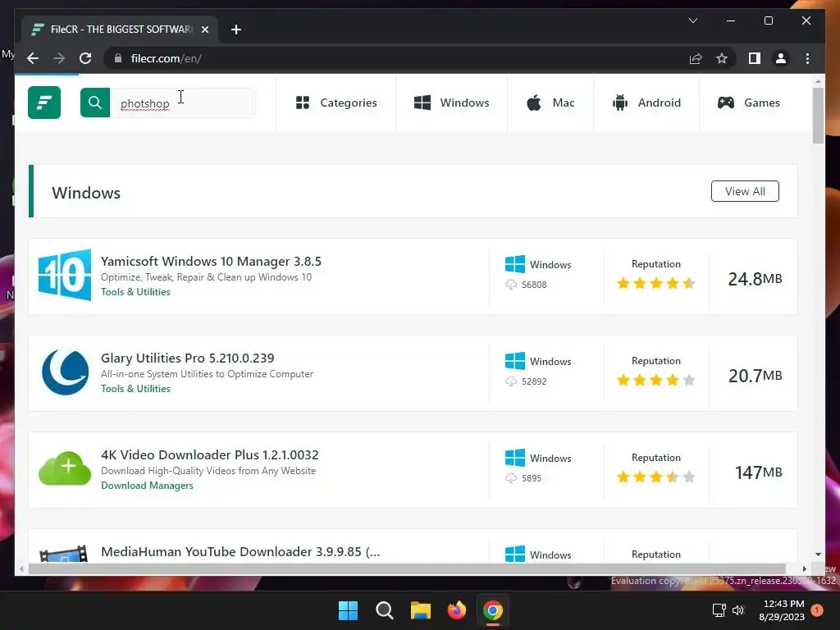840x630 pixels.
Task: Click the download count 56808
Action: (x=534, y=285)
